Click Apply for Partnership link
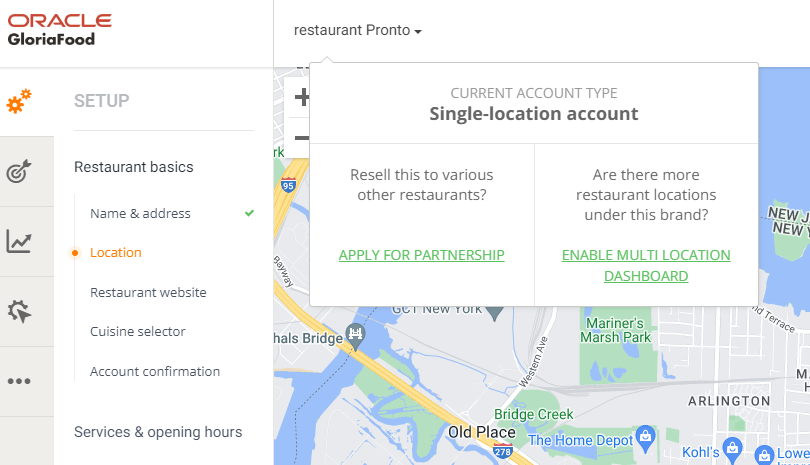810x465 pixels. click(x=422, y=255)
